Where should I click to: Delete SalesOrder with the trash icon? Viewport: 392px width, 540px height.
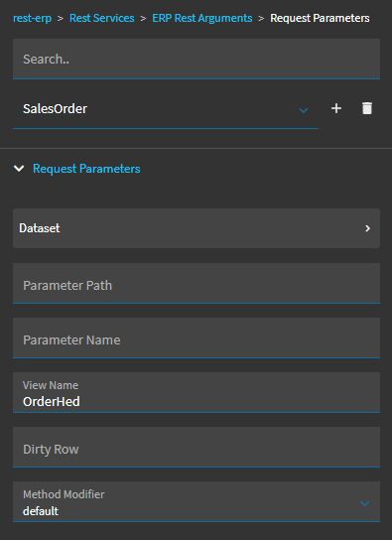367,108
